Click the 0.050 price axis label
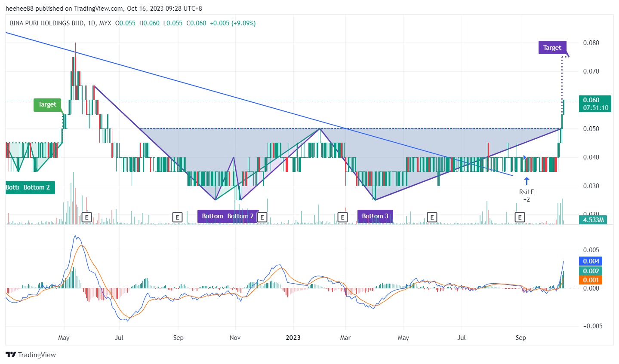The height and width of the screenshot is (364, 619). point(591,129)
